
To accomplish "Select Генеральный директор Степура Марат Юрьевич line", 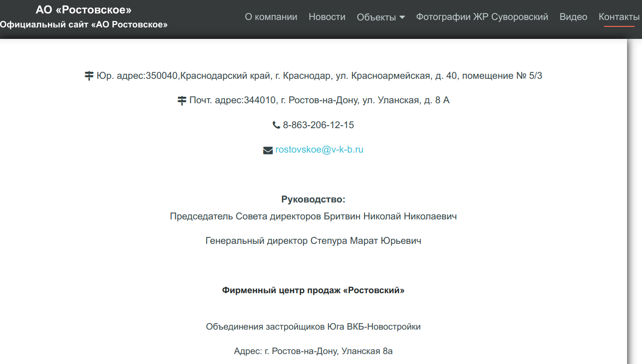I will (314, 241).
